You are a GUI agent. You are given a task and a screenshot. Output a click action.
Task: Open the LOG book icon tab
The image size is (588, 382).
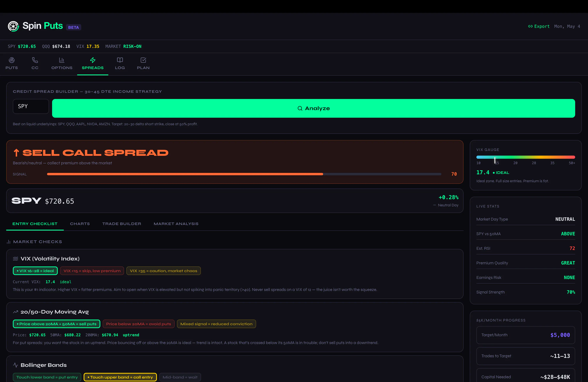[x=120, y=63]
